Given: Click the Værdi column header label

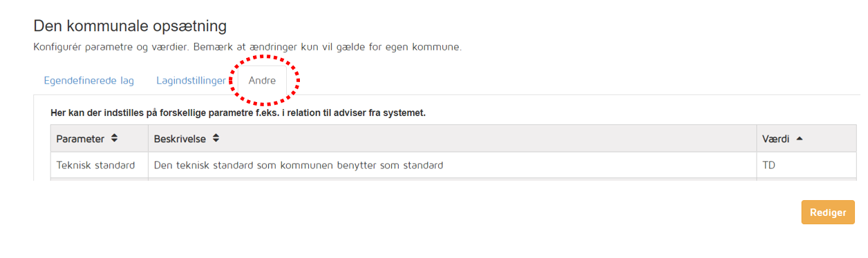Looking at the screenshot, I should point(775,139).
